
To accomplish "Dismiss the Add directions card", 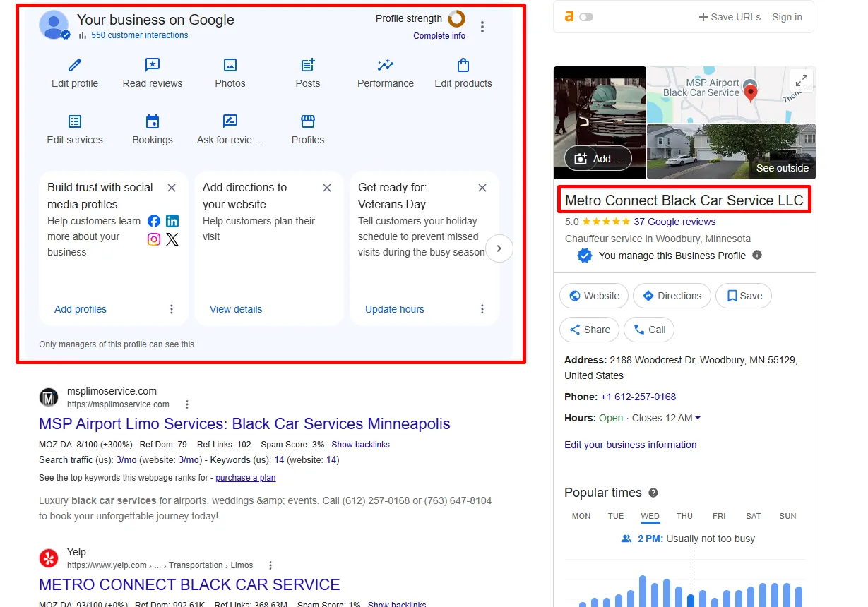I will pyautogui.click(x=327, y=188).
